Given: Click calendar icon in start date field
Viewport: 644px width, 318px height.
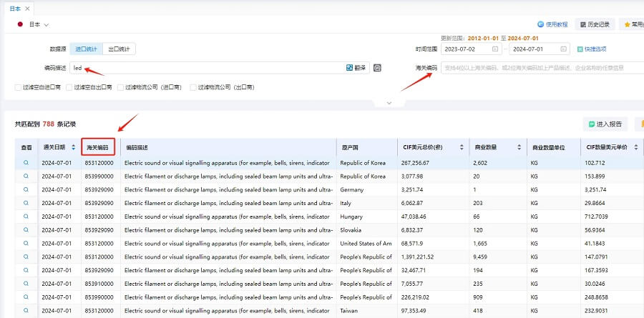Looking at the screenshot, I should 495,49.
